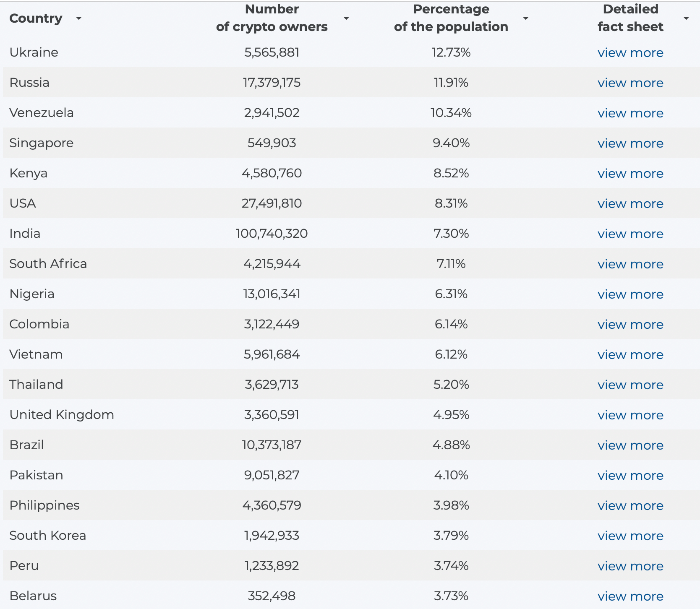The height and width of the screenshot is (609, 700).
Task: Sort table by Country column arrow
Action: coord(78,18)
